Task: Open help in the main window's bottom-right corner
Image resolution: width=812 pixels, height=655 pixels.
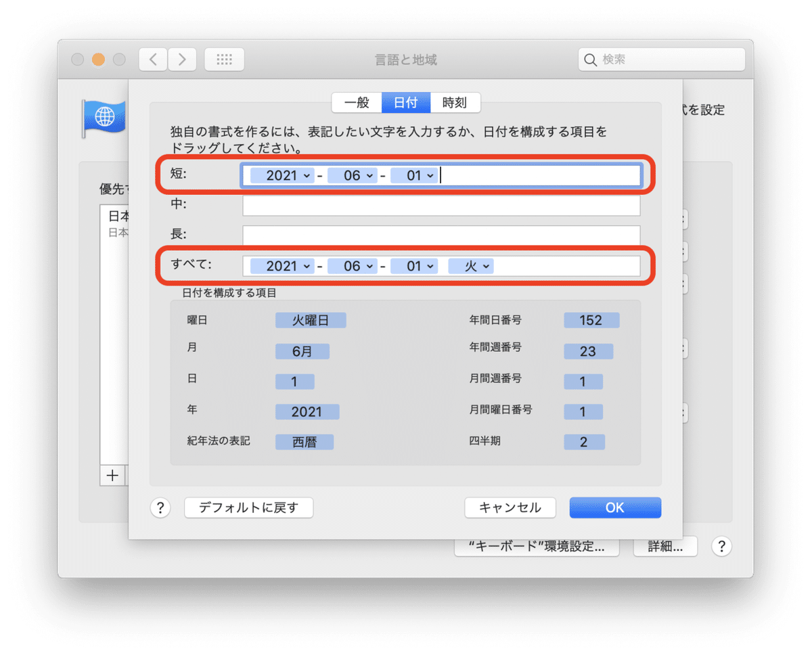Action: [721, 546]
